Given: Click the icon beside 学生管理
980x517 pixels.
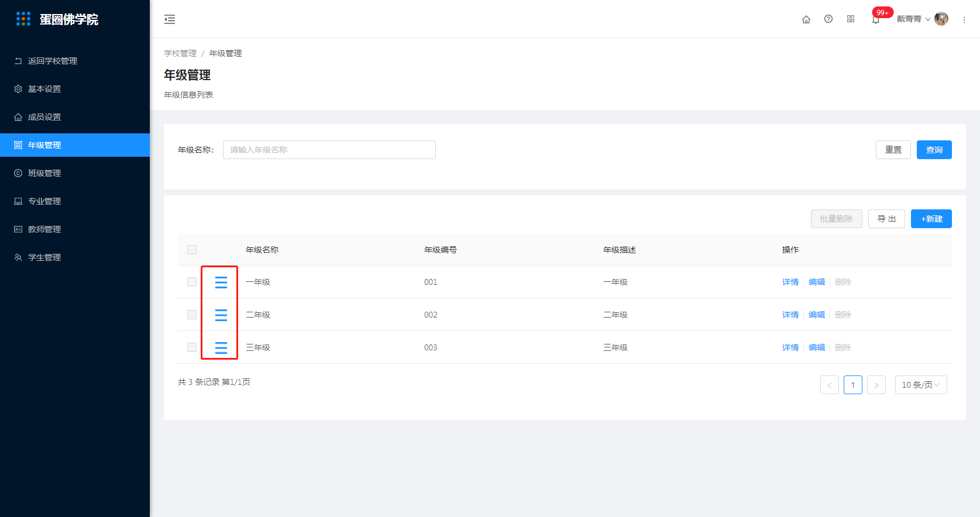Looking at the screenshot, I should (x=18, y=257).
